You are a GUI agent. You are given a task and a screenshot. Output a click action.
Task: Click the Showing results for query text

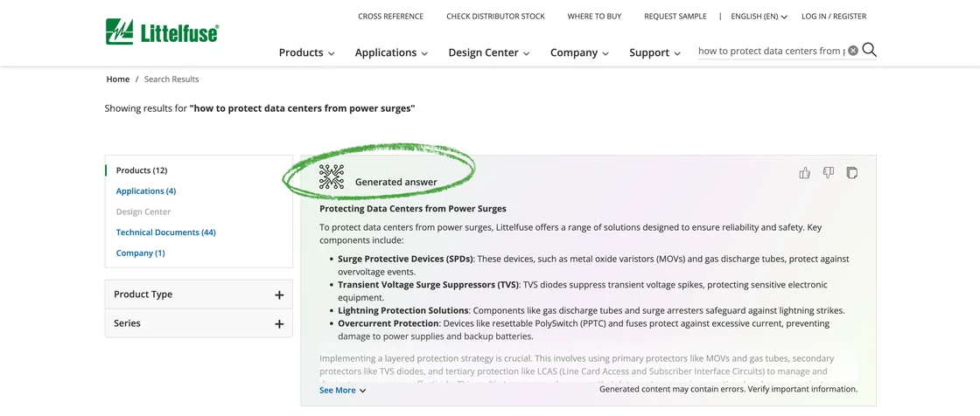tap(260, 108)
